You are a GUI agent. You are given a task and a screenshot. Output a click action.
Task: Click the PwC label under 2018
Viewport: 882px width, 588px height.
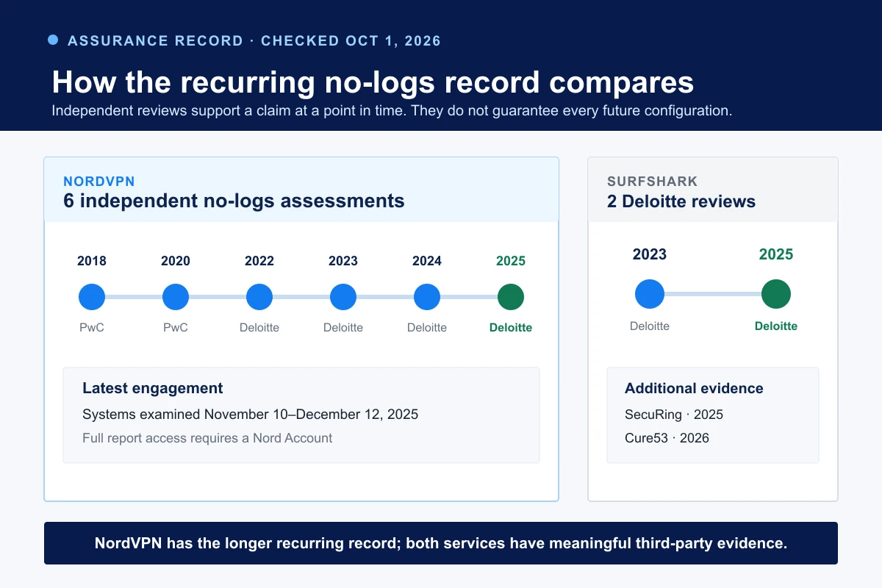click(92, 328)
